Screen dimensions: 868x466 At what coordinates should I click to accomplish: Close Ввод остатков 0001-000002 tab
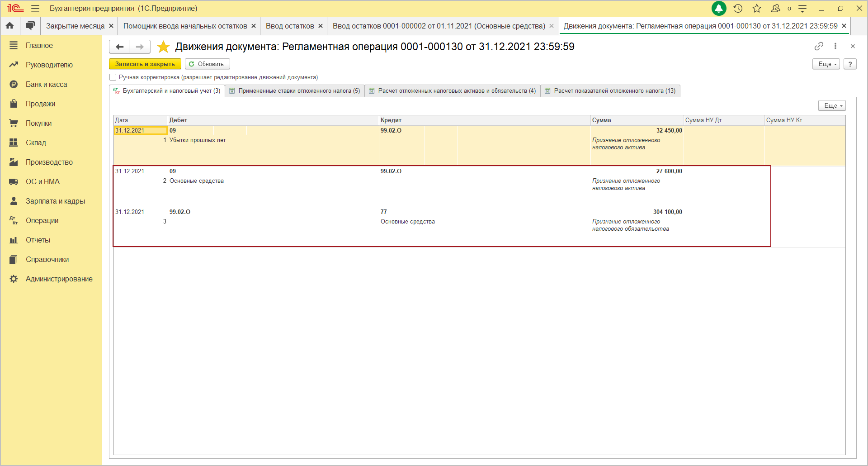(552, 26)
